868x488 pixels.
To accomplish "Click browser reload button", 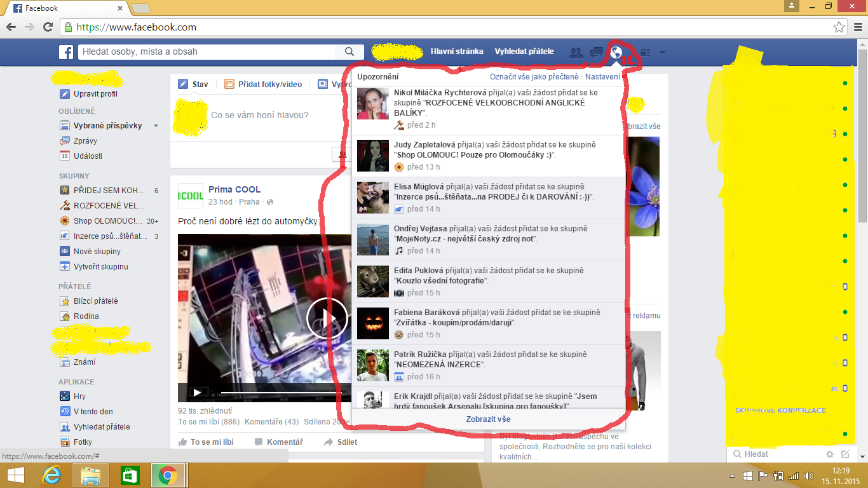I will (x=48, y=27).
